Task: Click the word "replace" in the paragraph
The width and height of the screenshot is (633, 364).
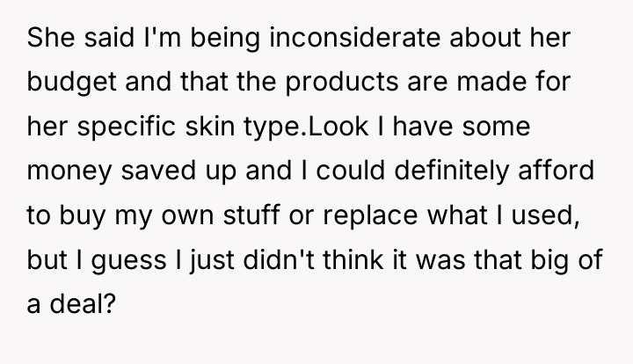Action: click(370, 216)
